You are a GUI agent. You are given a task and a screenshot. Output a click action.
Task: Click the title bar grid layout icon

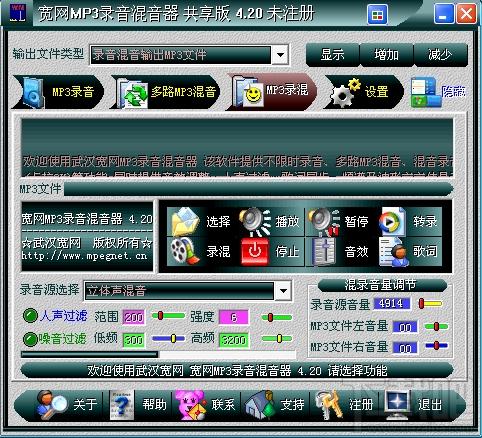[377, 15]
